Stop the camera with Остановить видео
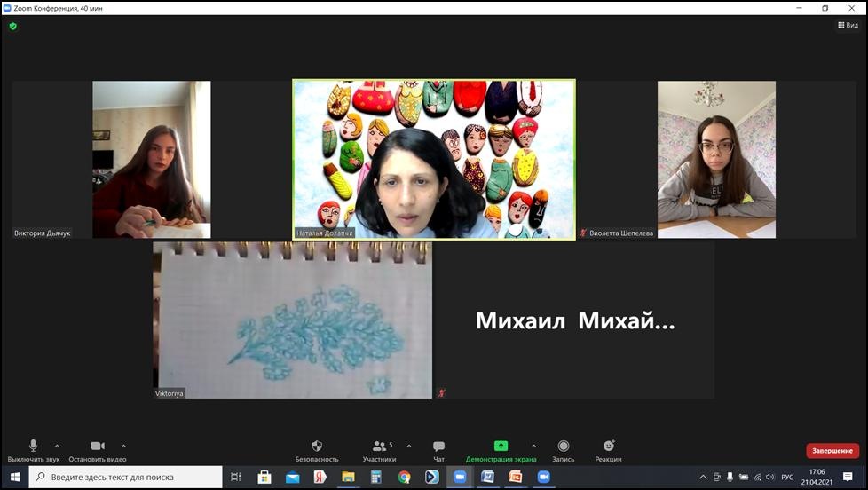This screenshot has width=868, height=490. (x=98, y=451)
